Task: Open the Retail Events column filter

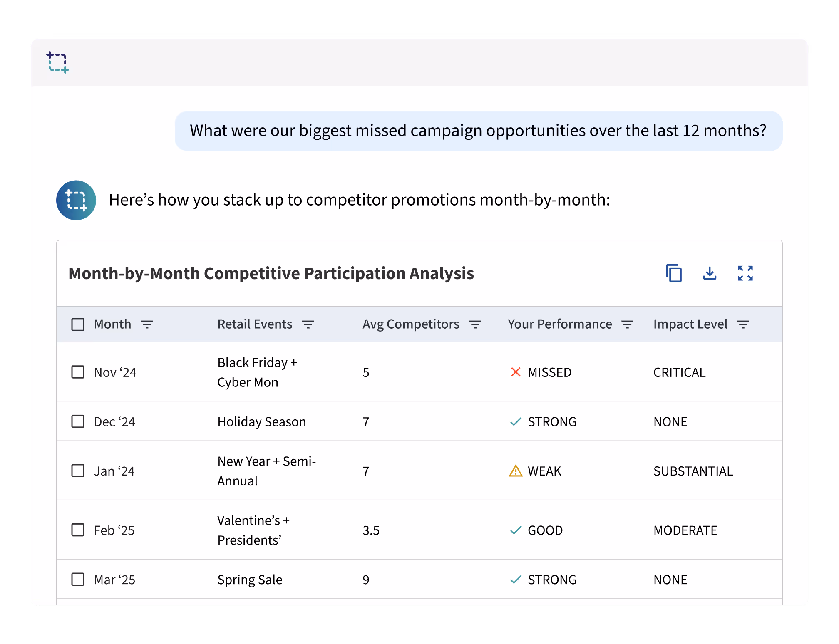Action: pyautogui.click(x=308, y=324)
